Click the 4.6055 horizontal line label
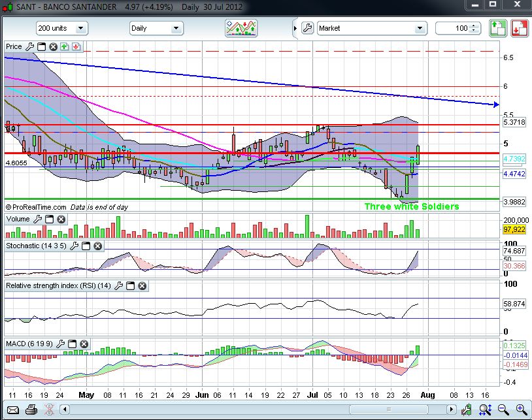Viewport: 532px width, 420px height. pos(16,163)
